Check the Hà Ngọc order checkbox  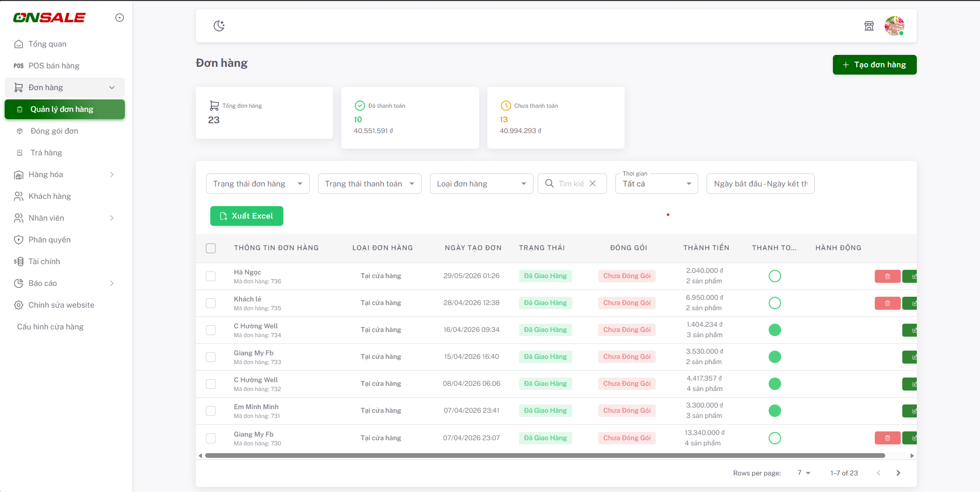(x=211, y=276)
